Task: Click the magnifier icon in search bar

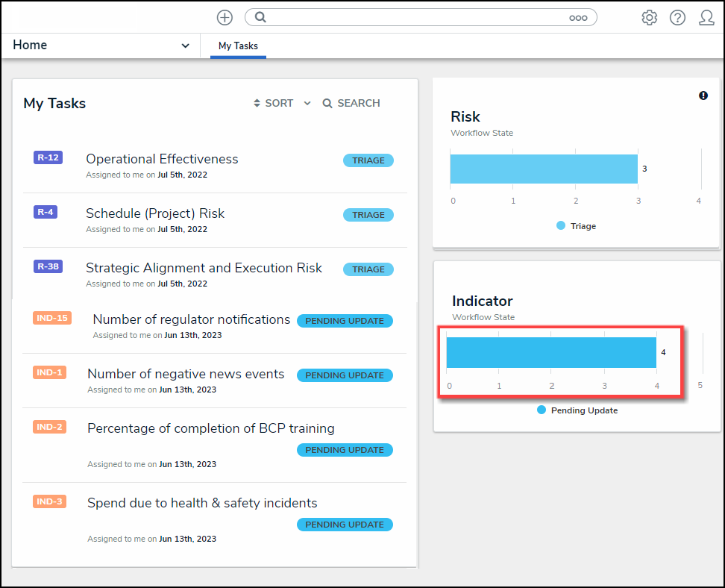Action: pyautogui.click(x=261, y=18)
